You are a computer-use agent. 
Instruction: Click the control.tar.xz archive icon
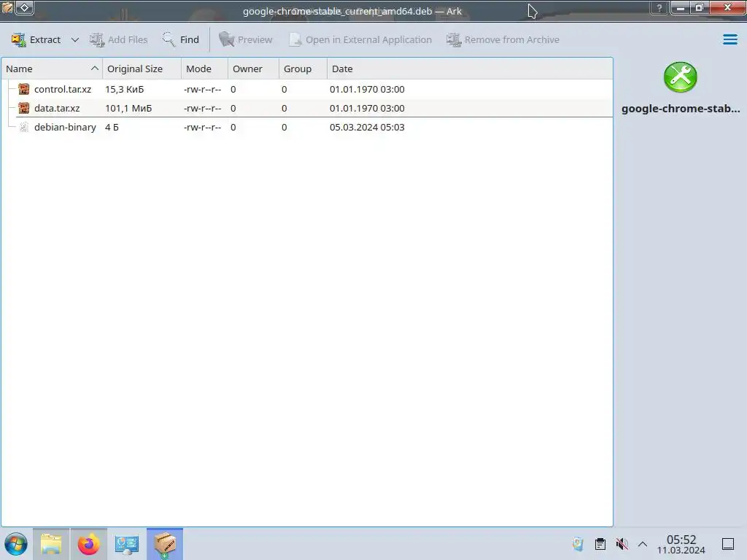[24, 89]
